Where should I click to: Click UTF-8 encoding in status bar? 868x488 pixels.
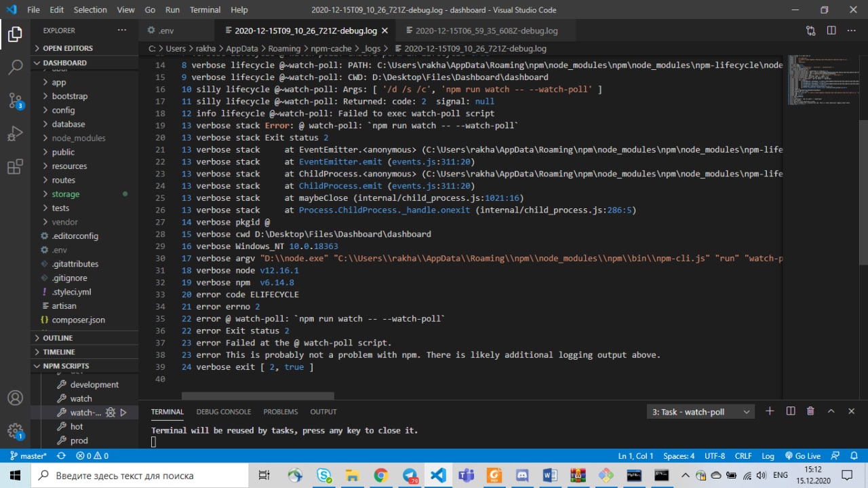point(715,456)
